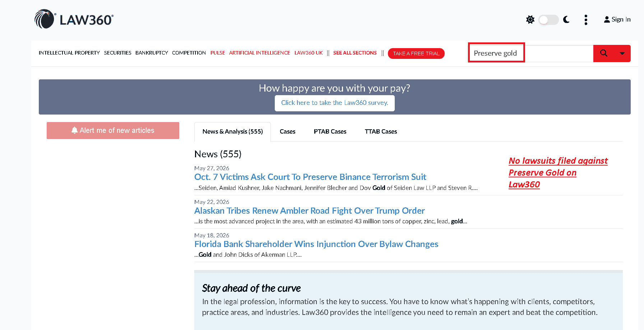Click the moon dark-mode icon
Screen dimensions: 644x330
(566, 19)
